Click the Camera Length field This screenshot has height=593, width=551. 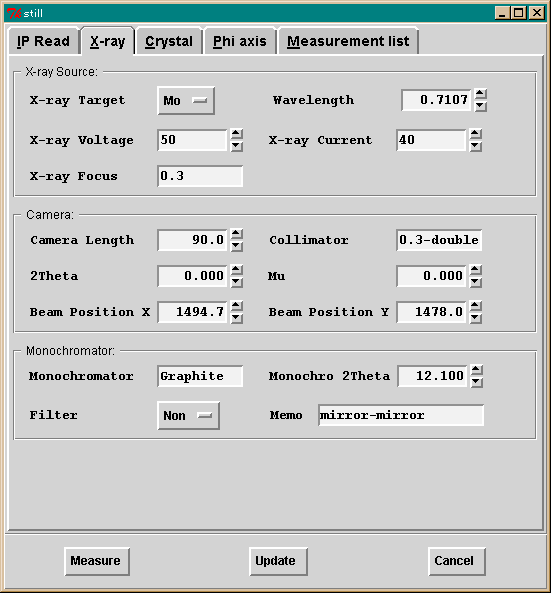[x=192, y=240]
